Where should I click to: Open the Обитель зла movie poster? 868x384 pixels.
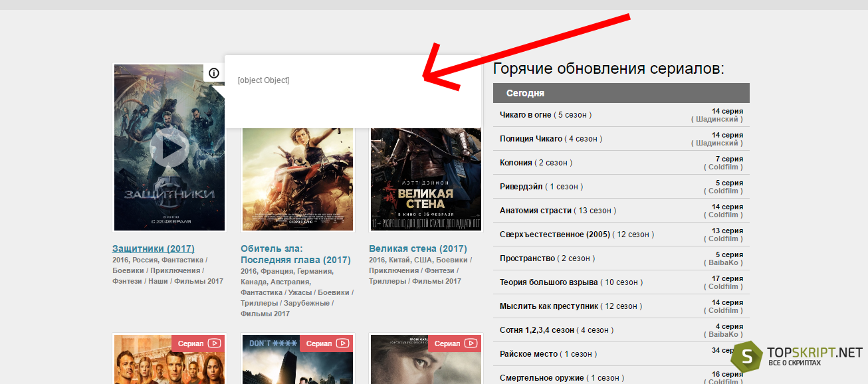pyautogui.click(x=297, y=179)
